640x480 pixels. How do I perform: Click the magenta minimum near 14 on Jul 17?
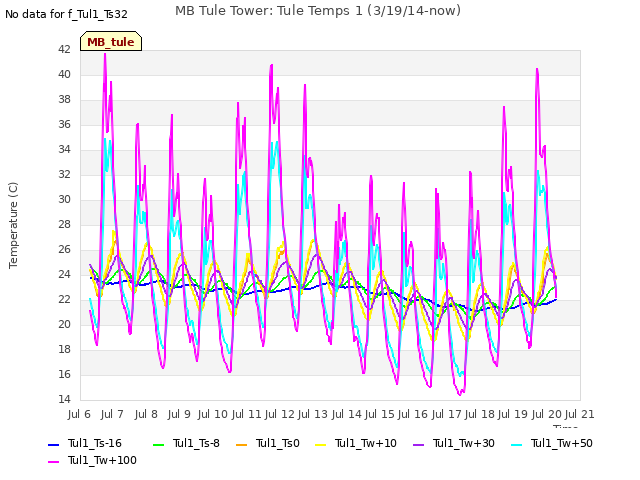point(460,393)
